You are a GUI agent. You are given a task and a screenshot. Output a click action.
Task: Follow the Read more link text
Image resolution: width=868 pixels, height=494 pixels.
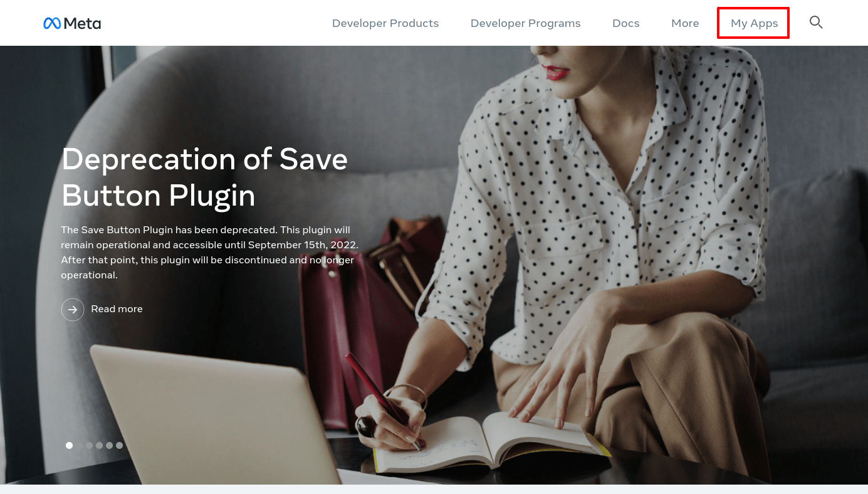coord(117,309)
